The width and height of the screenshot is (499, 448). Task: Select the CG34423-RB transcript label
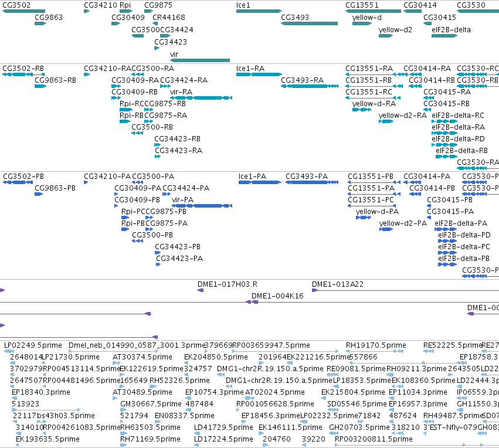click(x=177, y=139)
